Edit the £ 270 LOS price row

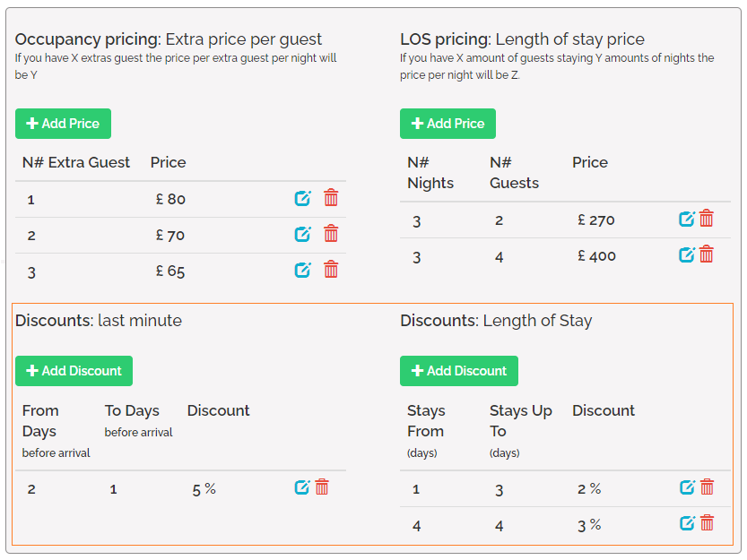(x=687, y=219)
